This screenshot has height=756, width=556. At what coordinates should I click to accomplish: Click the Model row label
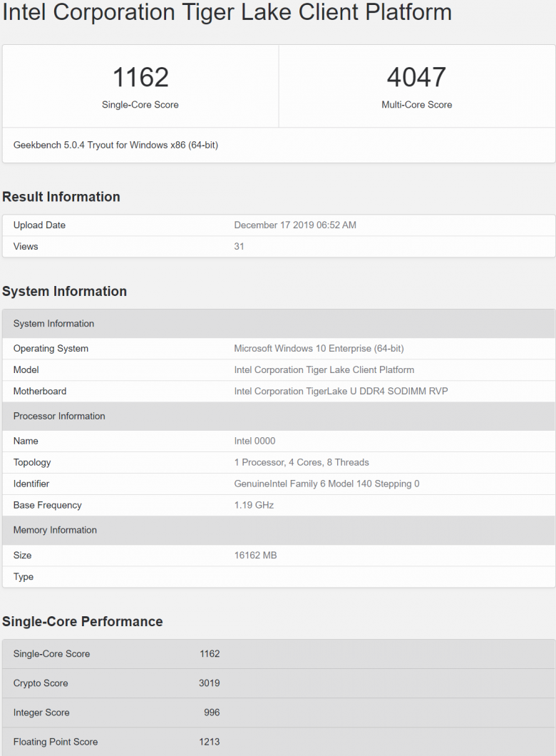[26, 370]
